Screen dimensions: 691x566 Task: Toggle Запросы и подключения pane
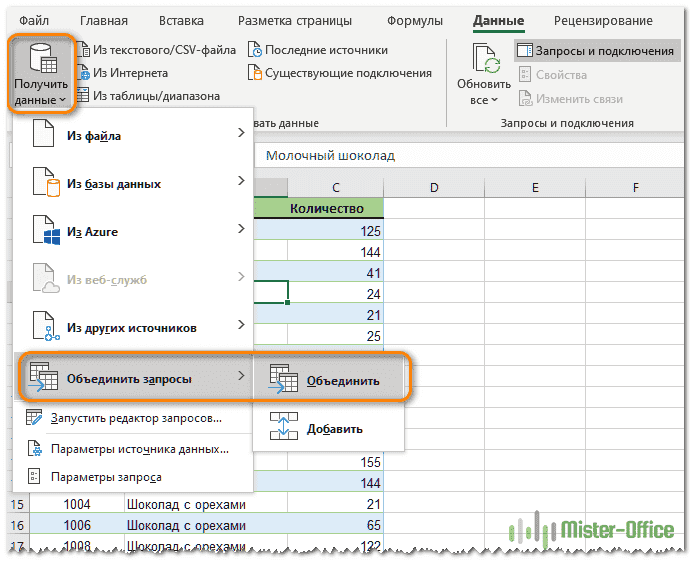(x=595, y=50)
